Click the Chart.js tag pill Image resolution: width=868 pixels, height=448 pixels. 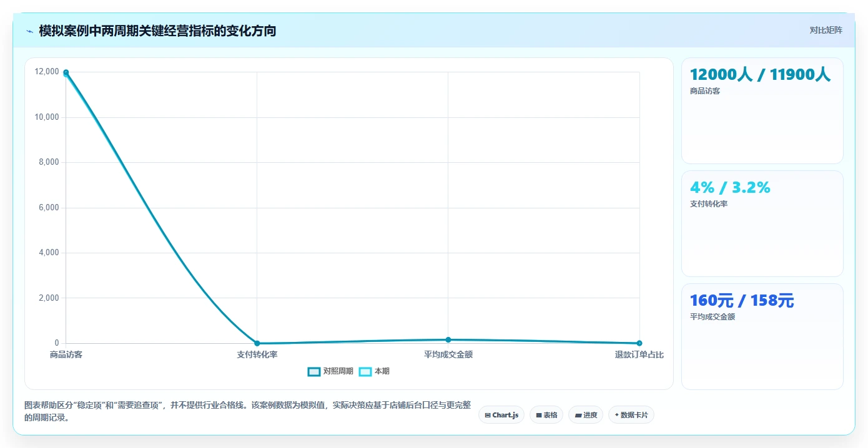click(x=501, y=415)
